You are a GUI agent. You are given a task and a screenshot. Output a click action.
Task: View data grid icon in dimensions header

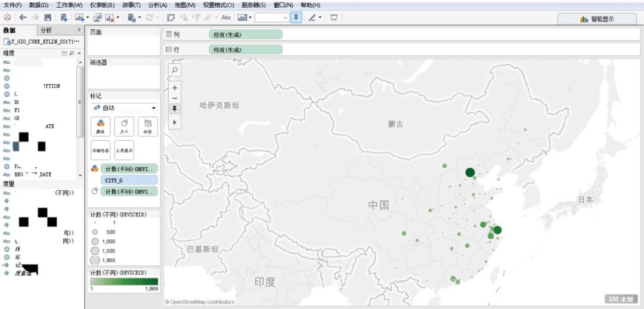(64, 54)
